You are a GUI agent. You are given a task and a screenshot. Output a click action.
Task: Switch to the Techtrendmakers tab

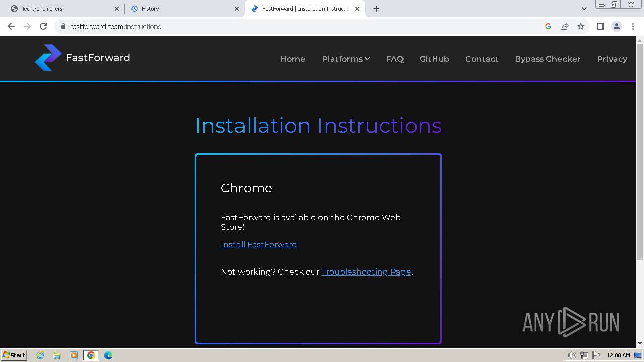click(x=63, y=9)
